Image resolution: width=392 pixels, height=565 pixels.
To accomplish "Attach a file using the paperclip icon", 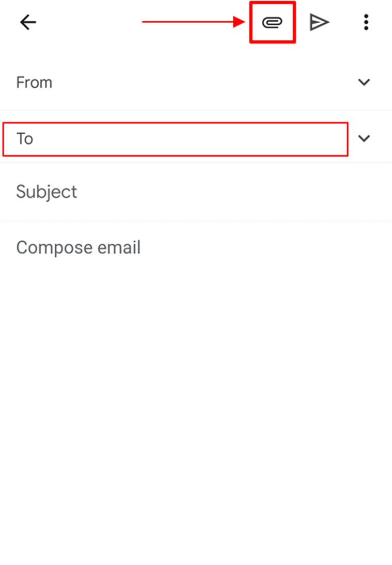I will [x=272, y=22].
